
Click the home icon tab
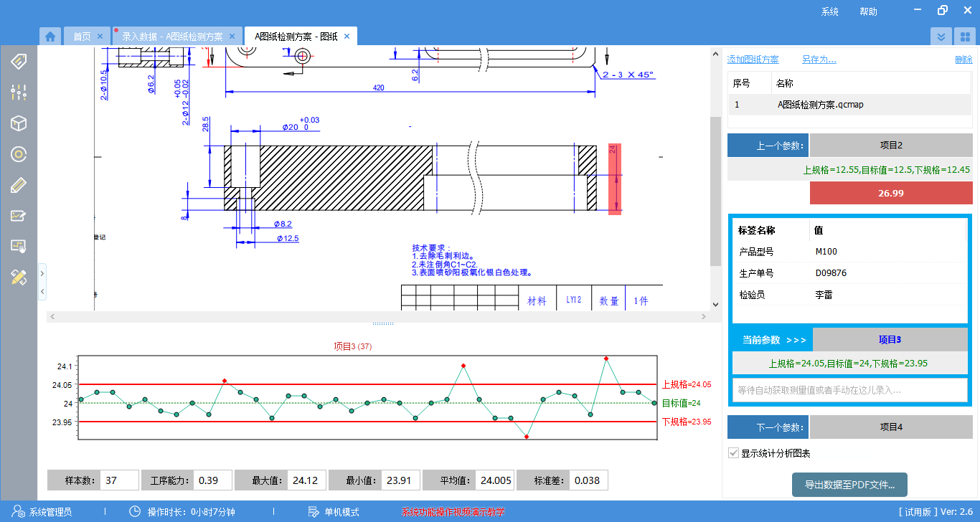pos(50,37)
